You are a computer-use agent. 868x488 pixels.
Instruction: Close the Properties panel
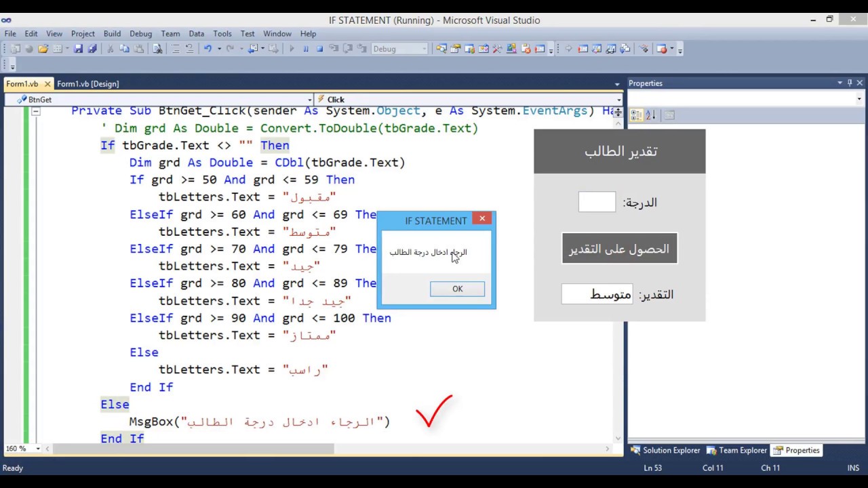click(860, 83)
